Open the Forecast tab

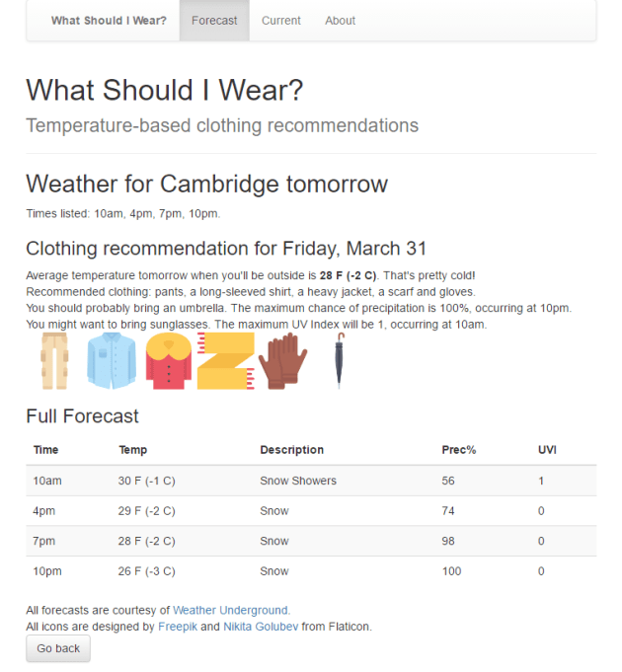(214, 21)
